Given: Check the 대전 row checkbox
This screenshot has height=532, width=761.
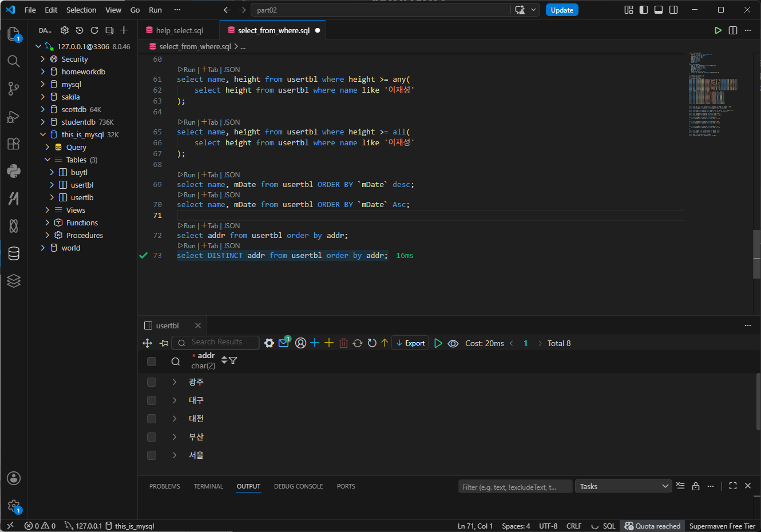Looking at the screenshot, I should 152,419.
